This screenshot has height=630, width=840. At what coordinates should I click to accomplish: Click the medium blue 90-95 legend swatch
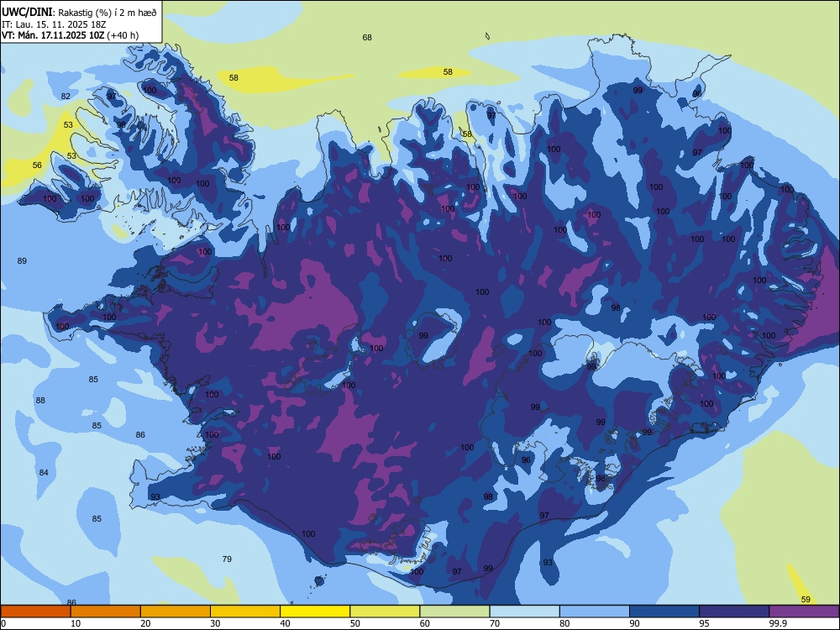click(664, 612)
